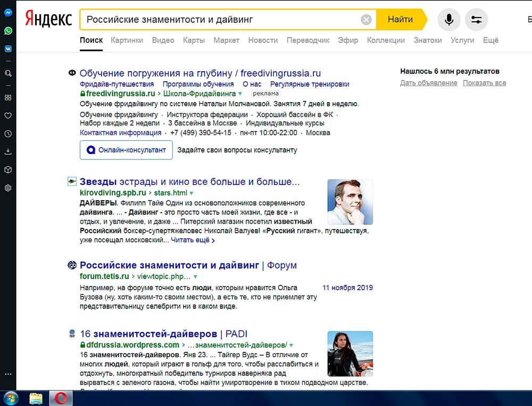
Task: Click the freedivingrussia.ru result favicon
Action: [72, 72]
